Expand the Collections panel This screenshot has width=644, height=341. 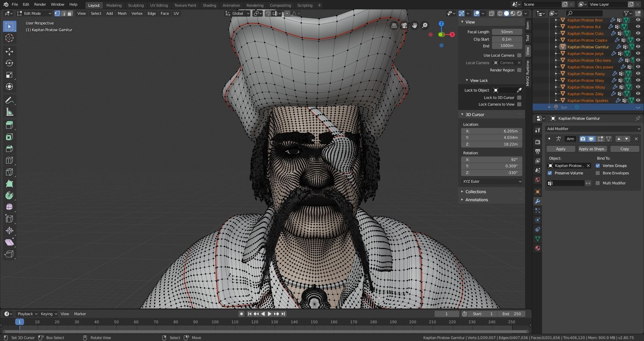click(476, 192)
